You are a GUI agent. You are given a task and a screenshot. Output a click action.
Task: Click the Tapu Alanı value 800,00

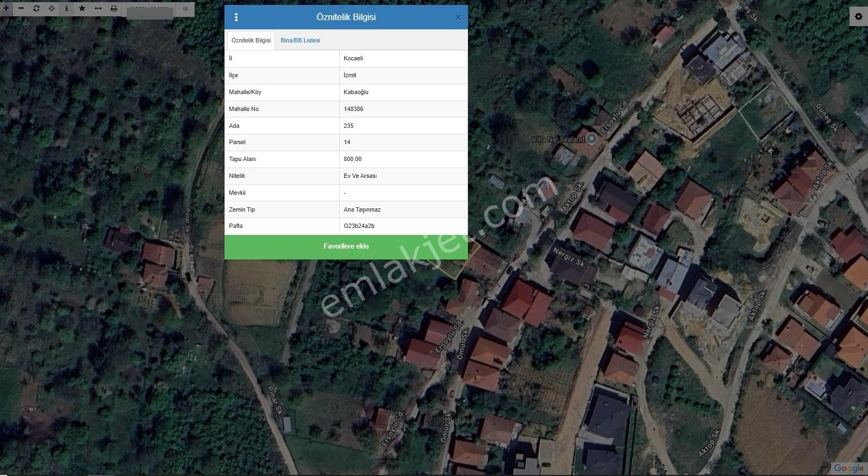pyautogui.click(x=352, y=159)
